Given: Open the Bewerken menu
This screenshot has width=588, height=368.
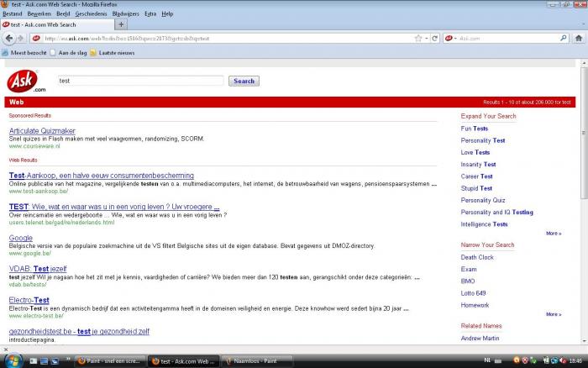Looking at the screenshot, I should pyautogui.click(x=39, y=14).
